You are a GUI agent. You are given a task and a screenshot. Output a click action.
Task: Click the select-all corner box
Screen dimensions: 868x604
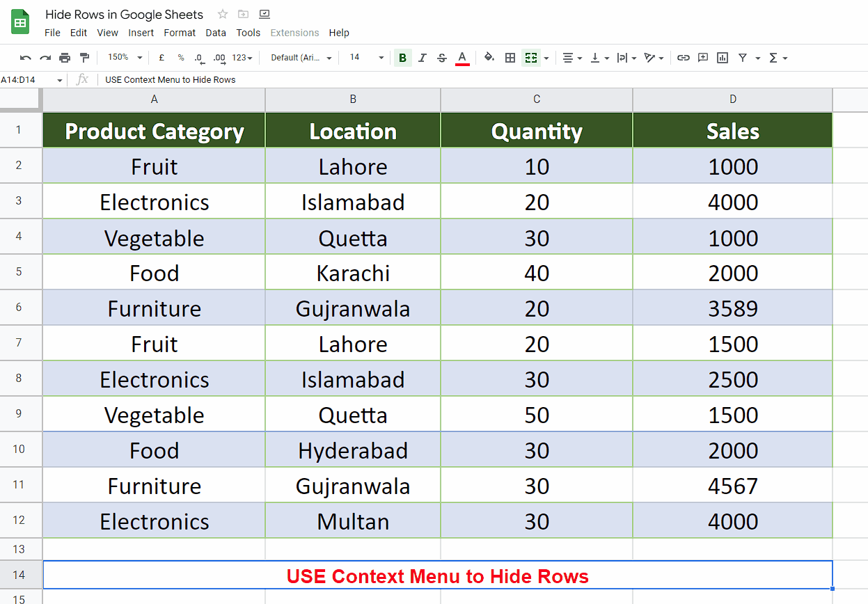pyautogui.click(x=21, y=100)
